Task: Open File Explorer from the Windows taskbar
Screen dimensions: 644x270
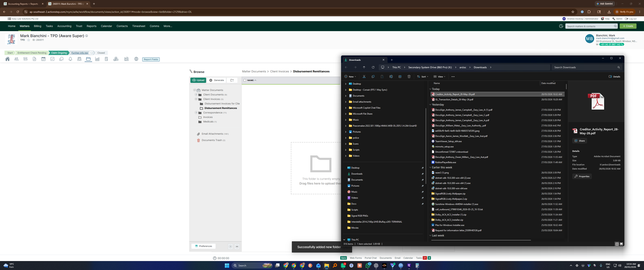Action: (x=326, y=266)
